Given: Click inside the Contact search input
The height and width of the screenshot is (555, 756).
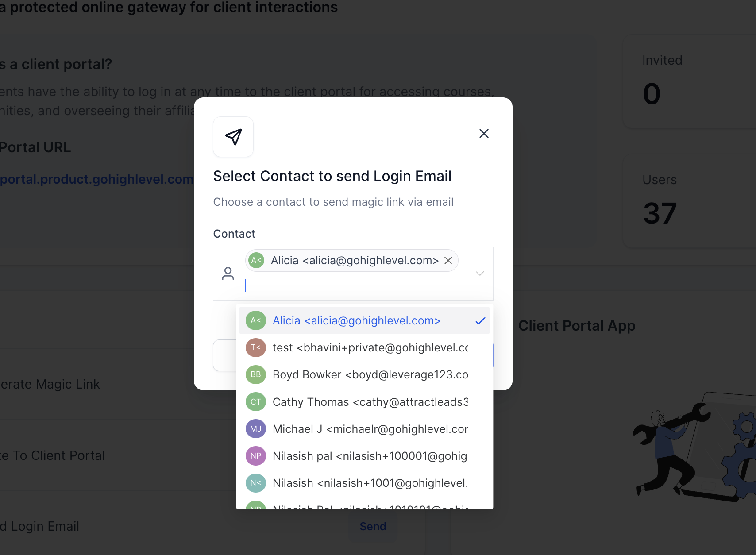Looking at the screenshot, I should [354, 286].
